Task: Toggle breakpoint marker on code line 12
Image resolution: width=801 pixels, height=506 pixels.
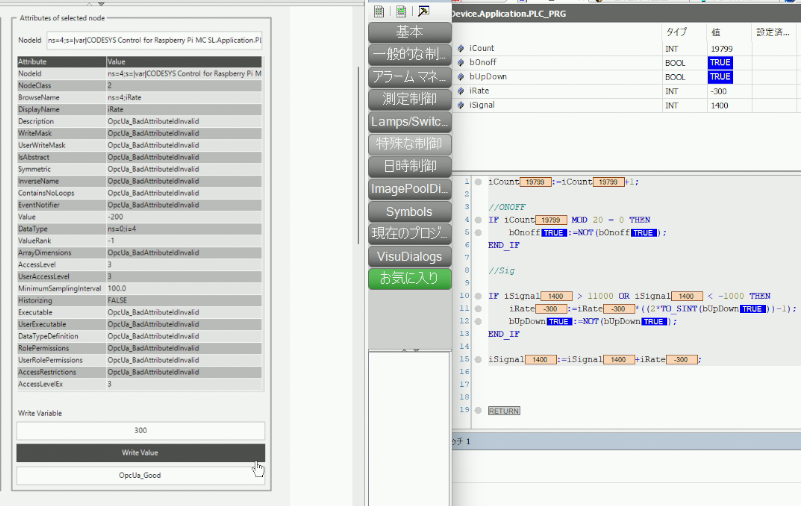Action: [478, 322]
